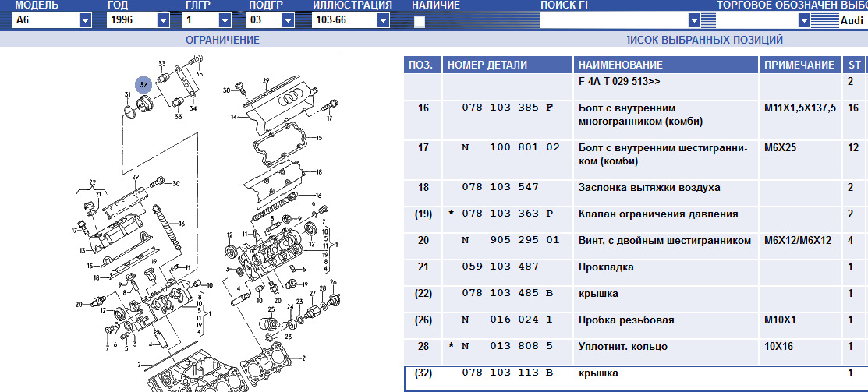Click the note M6X12/M6X12
Screen dimensions: 868x392
tap(798, 241)
